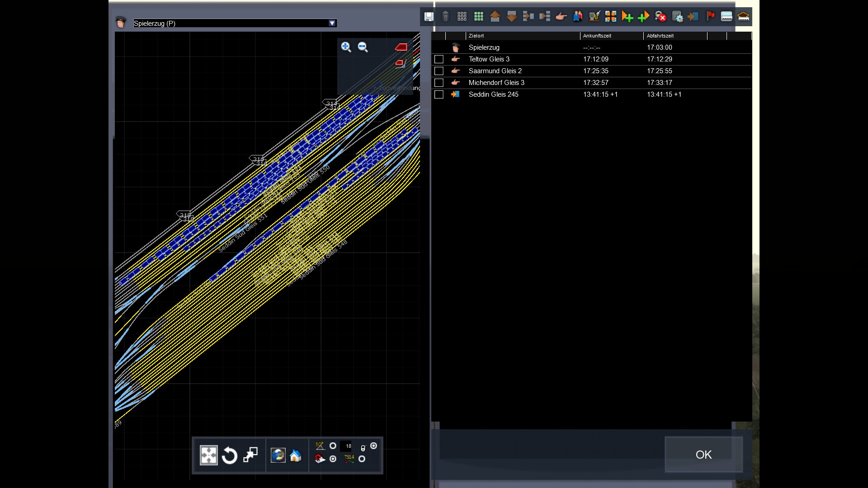Viewport: 868px width, 488px height.
Task: Click the trash can delete icon
Action: click(445, 17)
